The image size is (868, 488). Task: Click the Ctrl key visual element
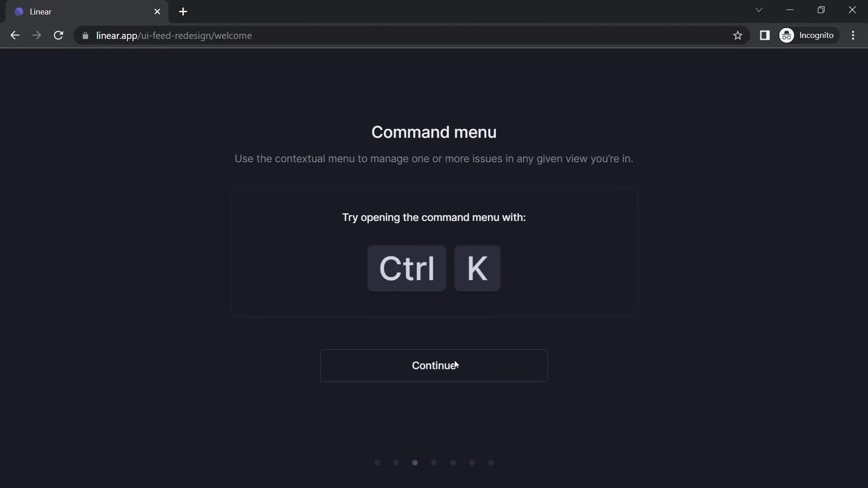pos(406,268)
